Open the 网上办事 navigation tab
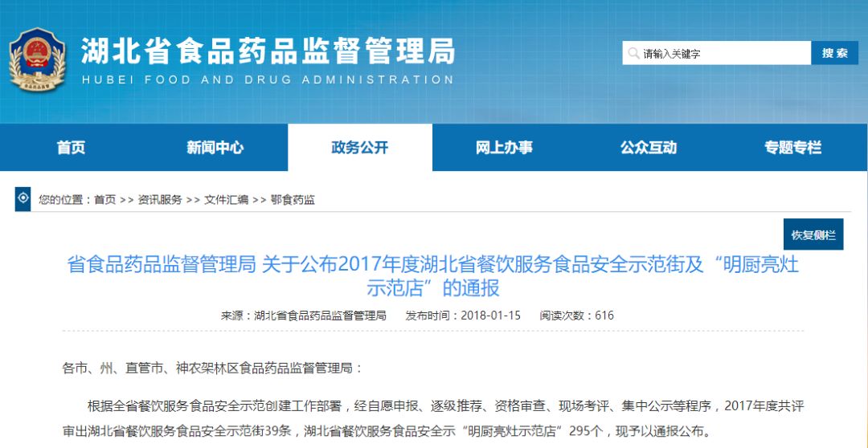The image size is (868, 448). click(504, 148)
